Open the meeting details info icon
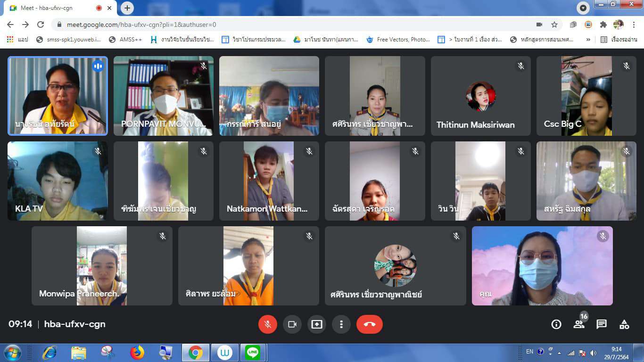Screen dimensions: 644x362 [x=556, y=324]
